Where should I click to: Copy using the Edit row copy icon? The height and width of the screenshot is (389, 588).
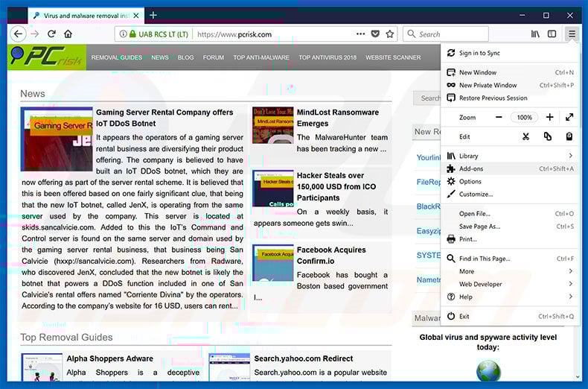coord(548,136)
